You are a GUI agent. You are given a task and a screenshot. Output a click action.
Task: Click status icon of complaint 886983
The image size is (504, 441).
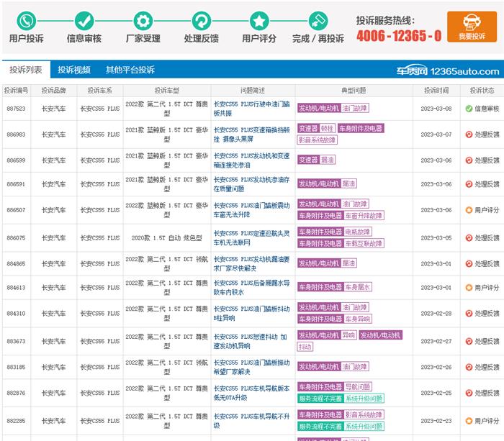[469, 135]
